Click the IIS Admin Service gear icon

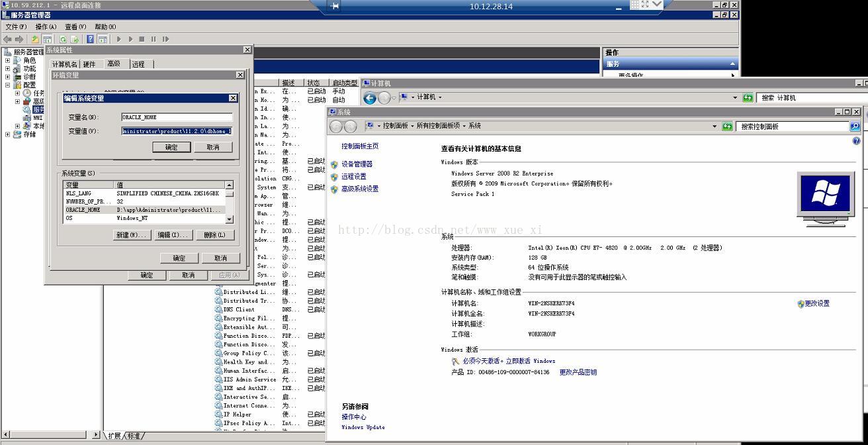218,379
